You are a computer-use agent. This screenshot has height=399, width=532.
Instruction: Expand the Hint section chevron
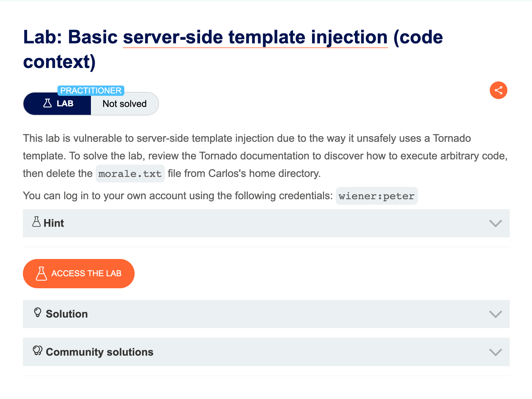tap(495, 224)
